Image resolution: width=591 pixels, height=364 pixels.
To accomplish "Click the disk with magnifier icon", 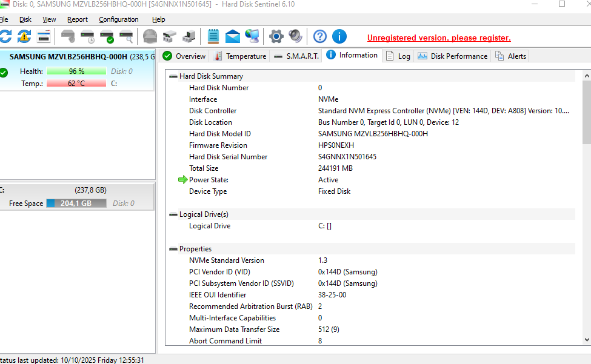I will (x=126, y=37).
